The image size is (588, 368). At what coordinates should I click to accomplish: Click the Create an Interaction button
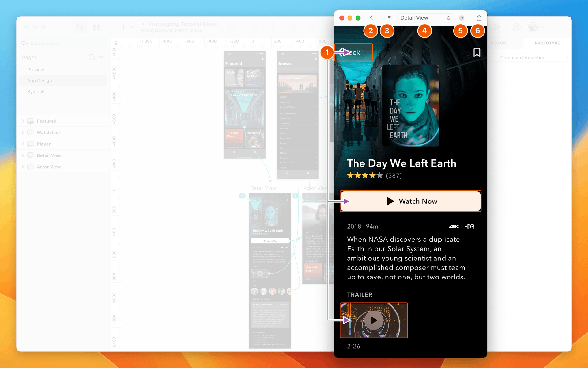[523, 58]
